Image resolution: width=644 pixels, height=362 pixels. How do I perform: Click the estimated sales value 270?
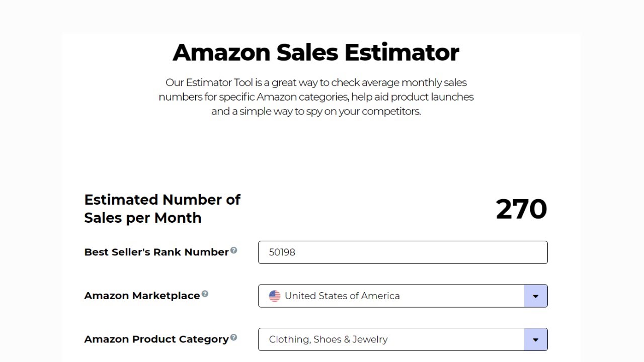(521, 209)
